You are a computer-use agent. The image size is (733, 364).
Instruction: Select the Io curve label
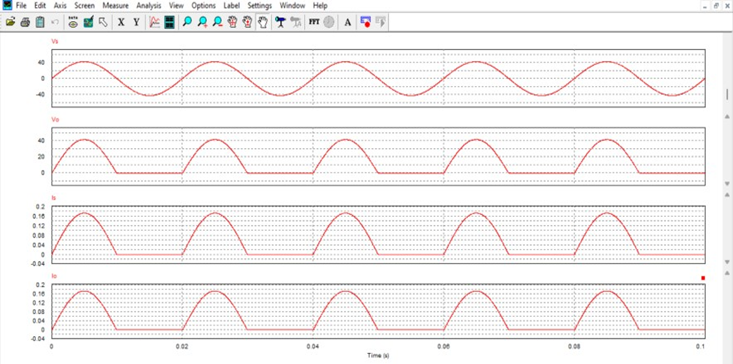point(54,276)
